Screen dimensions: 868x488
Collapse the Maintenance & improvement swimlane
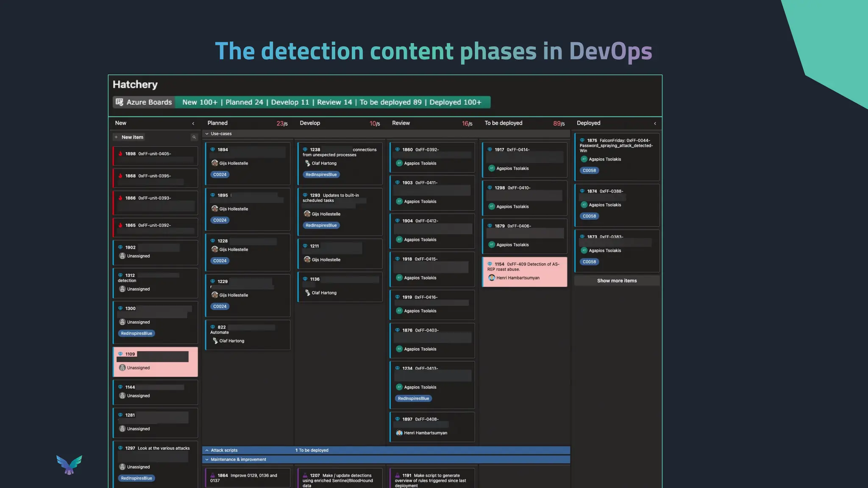click(207, 460)
